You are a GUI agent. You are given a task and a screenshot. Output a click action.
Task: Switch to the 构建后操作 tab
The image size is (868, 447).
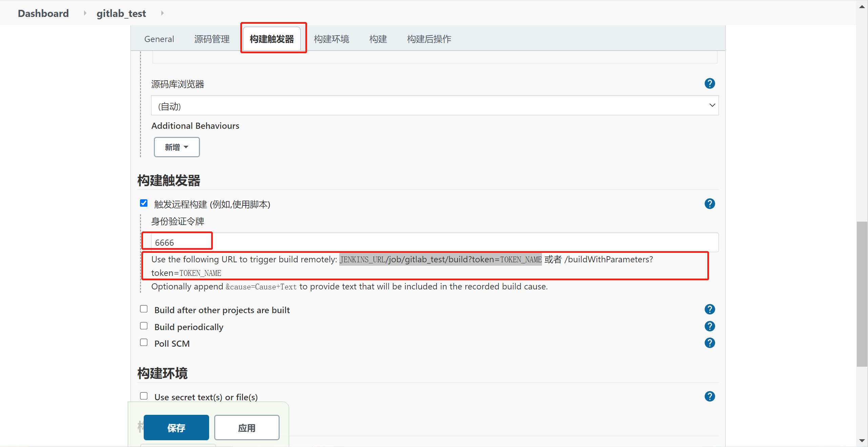click(429, 39)
